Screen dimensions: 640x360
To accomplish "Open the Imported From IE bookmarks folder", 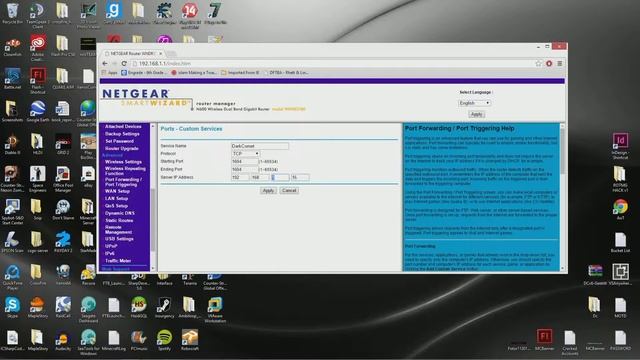I will (x=240, y=73).
